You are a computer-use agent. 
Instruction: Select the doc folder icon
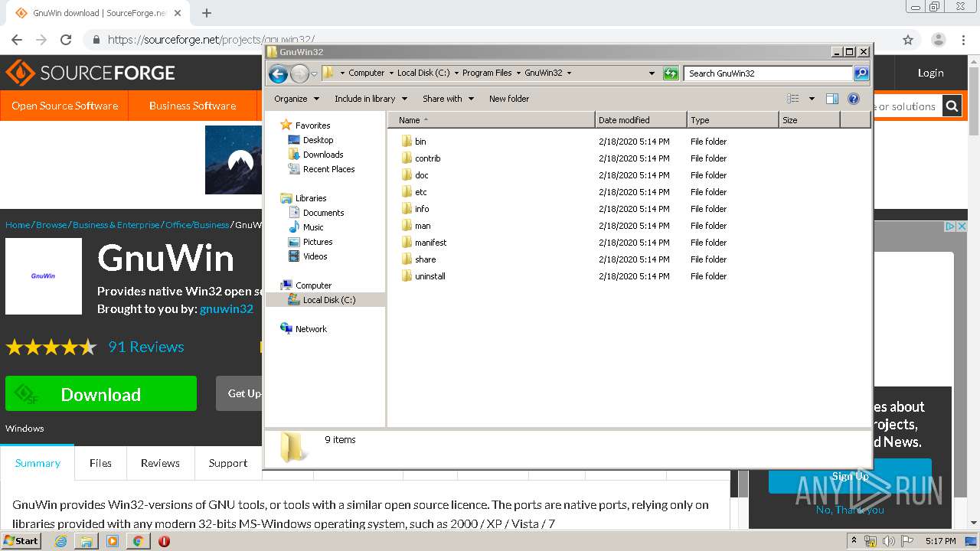[407, 175]
